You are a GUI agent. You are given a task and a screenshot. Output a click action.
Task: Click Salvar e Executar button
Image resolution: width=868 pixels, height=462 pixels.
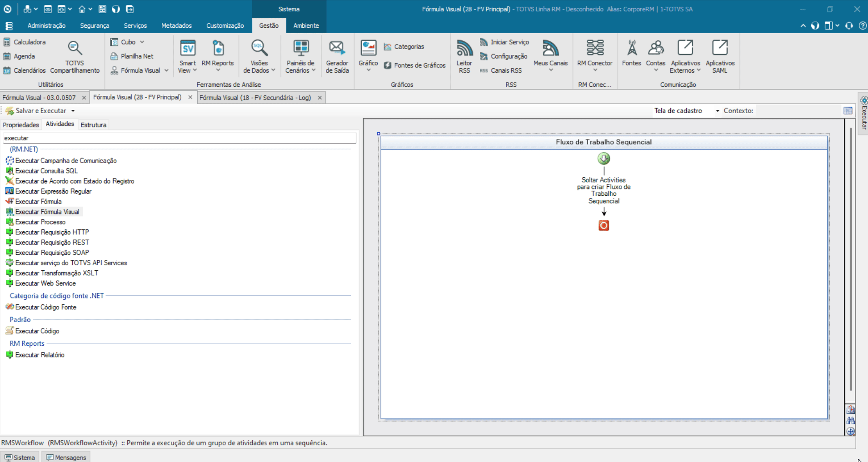coord(36,111)
